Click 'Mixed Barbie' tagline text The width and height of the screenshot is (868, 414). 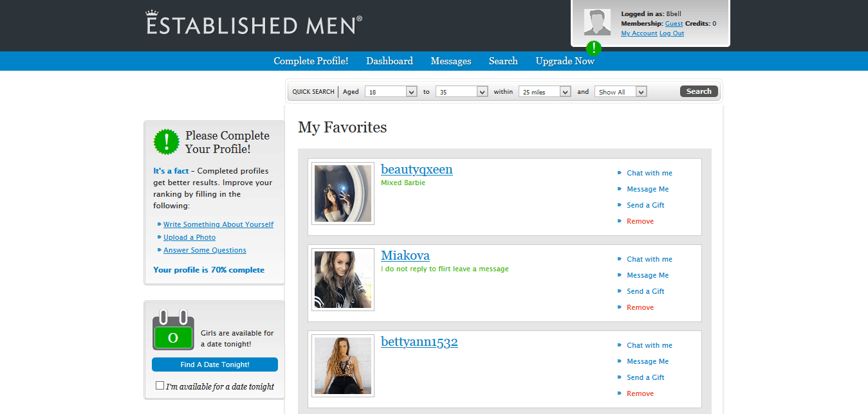click(403, 183)
